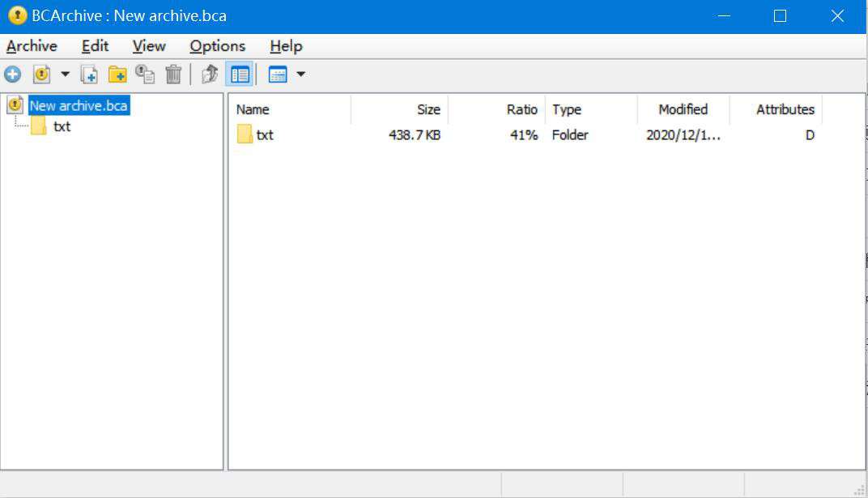Click the view style icon in toolbar

point(278,74)
